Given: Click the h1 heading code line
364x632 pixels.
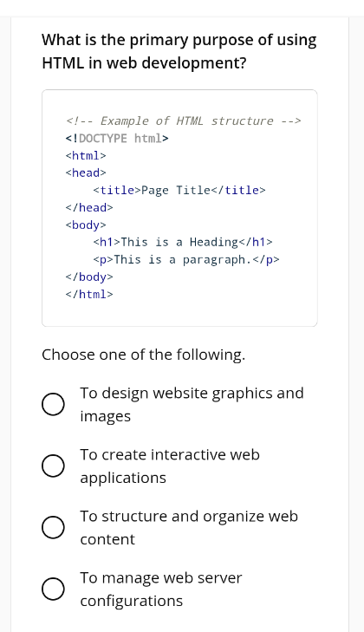Looking at the screenshot, I should tap(183, 242).
